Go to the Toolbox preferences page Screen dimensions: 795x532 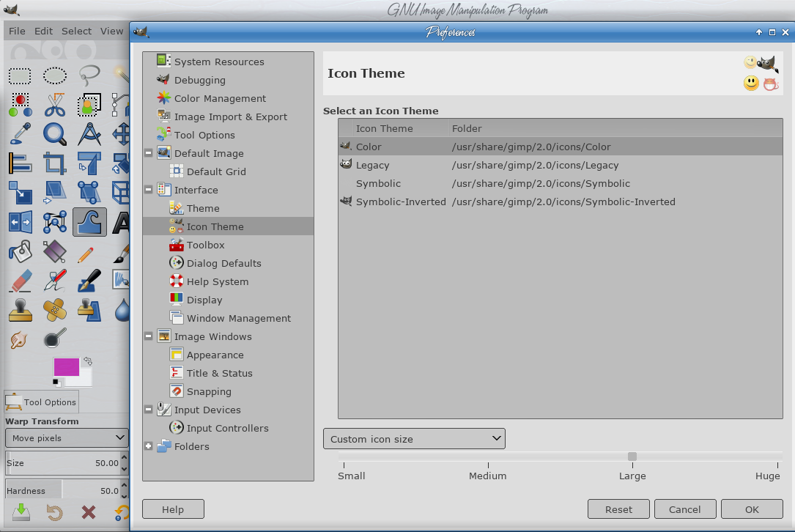click(228, 245)
